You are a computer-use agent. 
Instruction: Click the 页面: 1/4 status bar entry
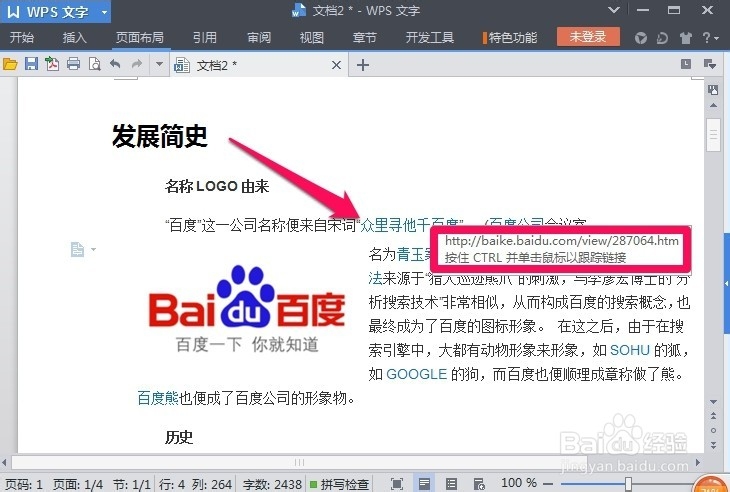(77, 484)
